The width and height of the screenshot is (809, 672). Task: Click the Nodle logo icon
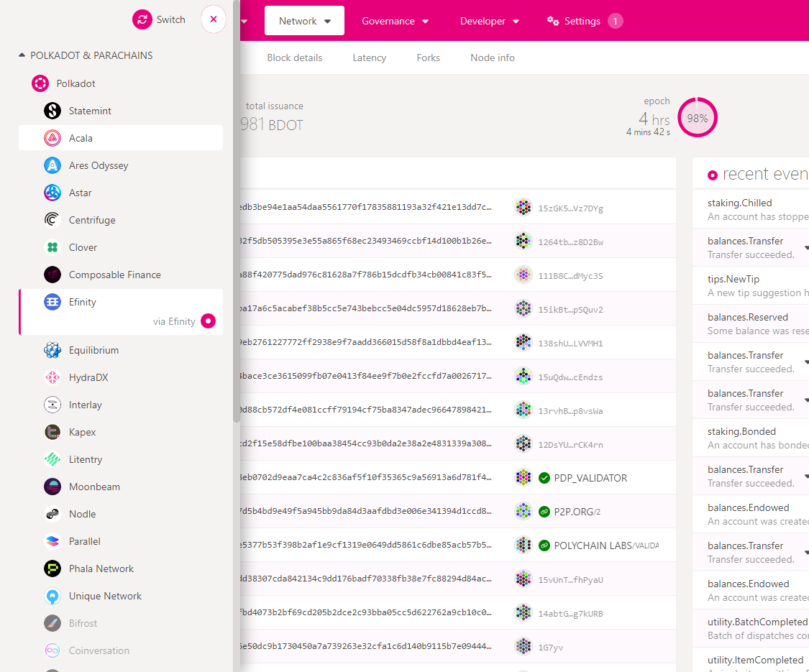[52, 514]
